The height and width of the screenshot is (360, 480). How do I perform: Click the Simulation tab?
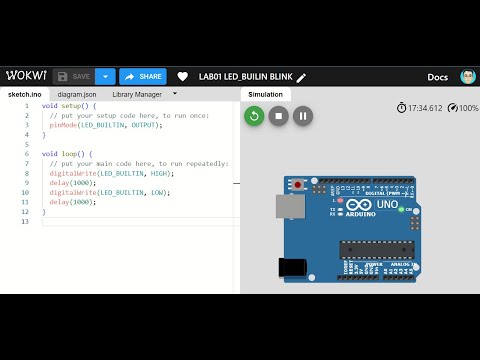click(x=265, y=94)
